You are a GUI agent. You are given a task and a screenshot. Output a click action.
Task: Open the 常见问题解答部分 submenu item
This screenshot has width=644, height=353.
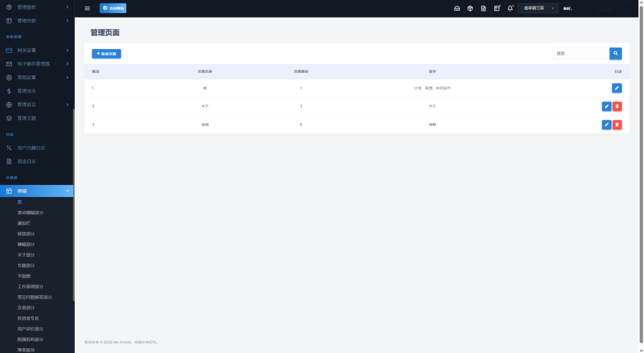point(35,297)
